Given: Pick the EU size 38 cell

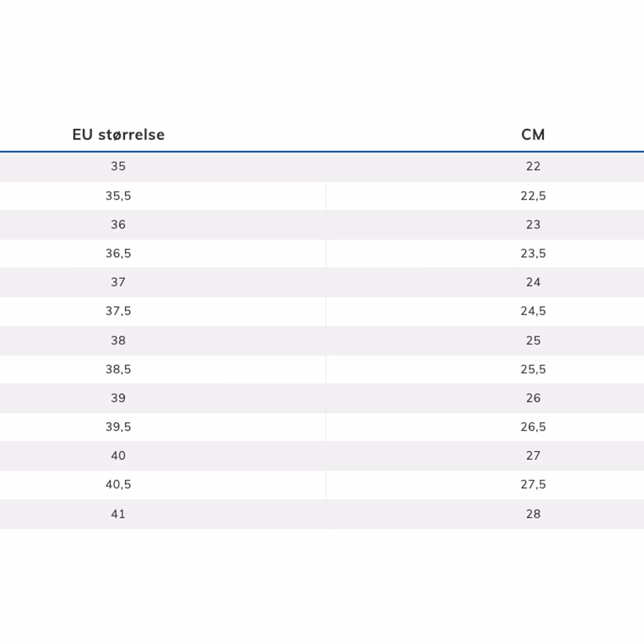Looking at the screenshot, I should (x=118, y=340).
